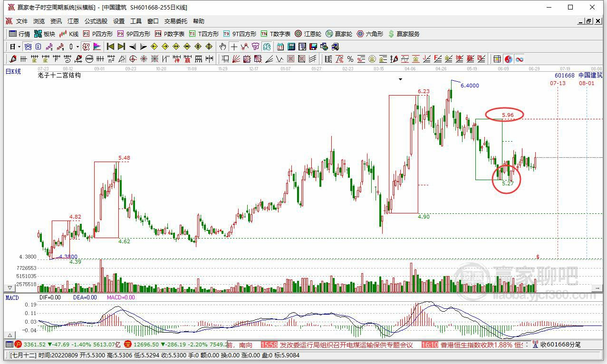Open the 江恩轮 Gann wheel
607x364 pixels.
point(308,34)
